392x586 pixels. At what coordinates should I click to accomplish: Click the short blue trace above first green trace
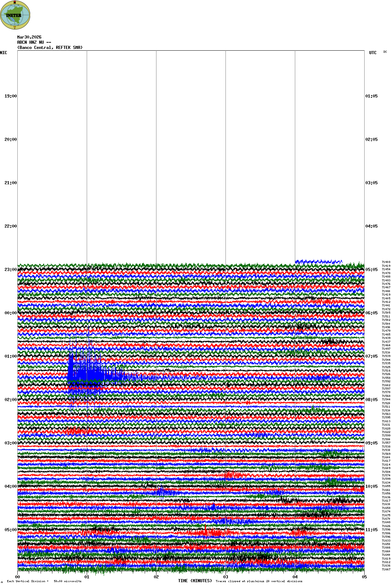[317, 262]
